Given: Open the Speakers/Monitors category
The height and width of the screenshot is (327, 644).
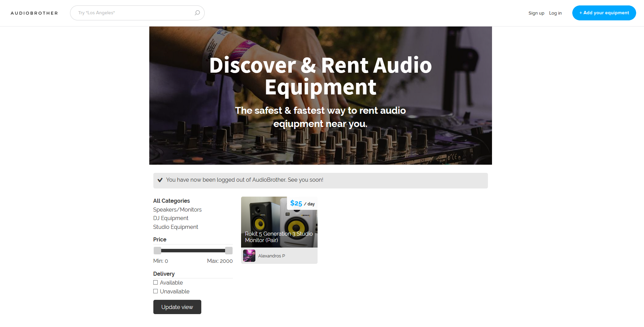Looking at the screenshot, I should pyautogui.click(x=177, y=210).
